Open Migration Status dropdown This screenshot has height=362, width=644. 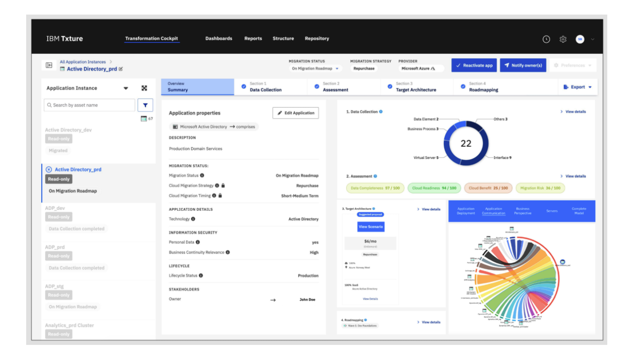(315, 68)
